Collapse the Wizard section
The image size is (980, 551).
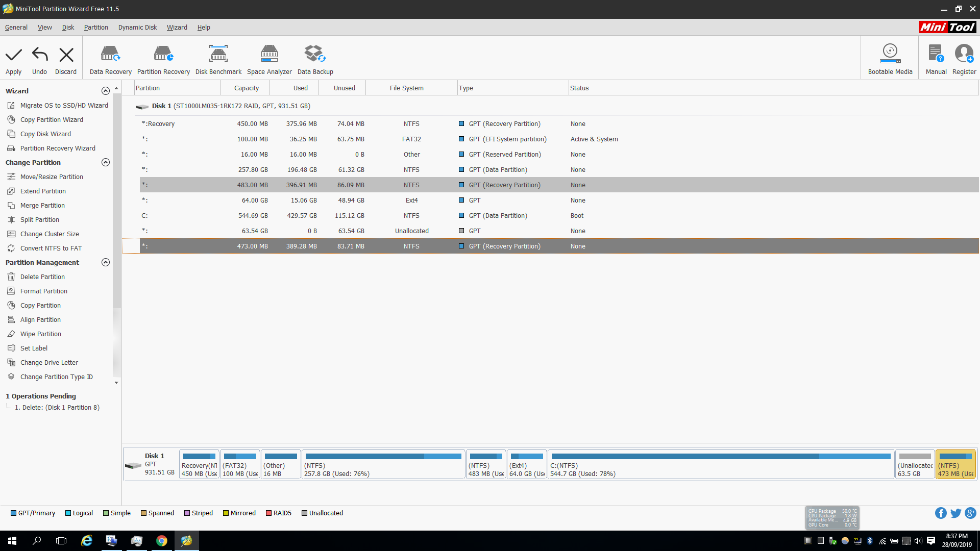(x=106, y=91)
